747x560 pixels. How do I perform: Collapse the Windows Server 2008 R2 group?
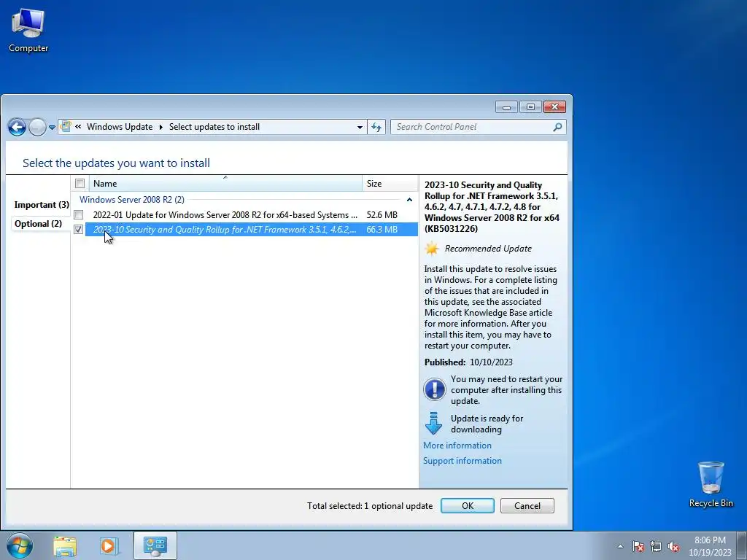point(409,200)
